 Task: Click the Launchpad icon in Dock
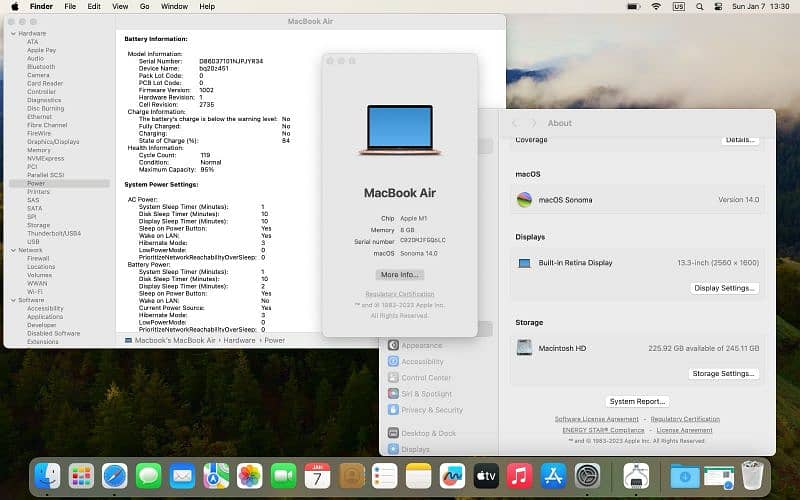[81, 476]
